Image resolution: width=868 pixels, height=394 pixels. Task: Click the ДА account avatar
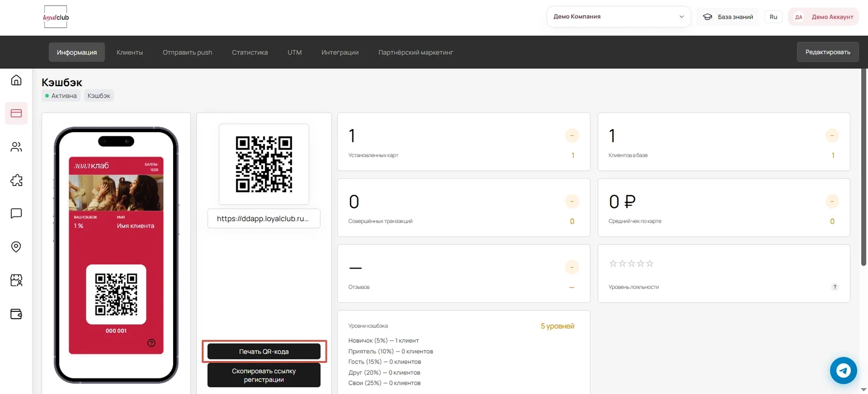[799, 17]
